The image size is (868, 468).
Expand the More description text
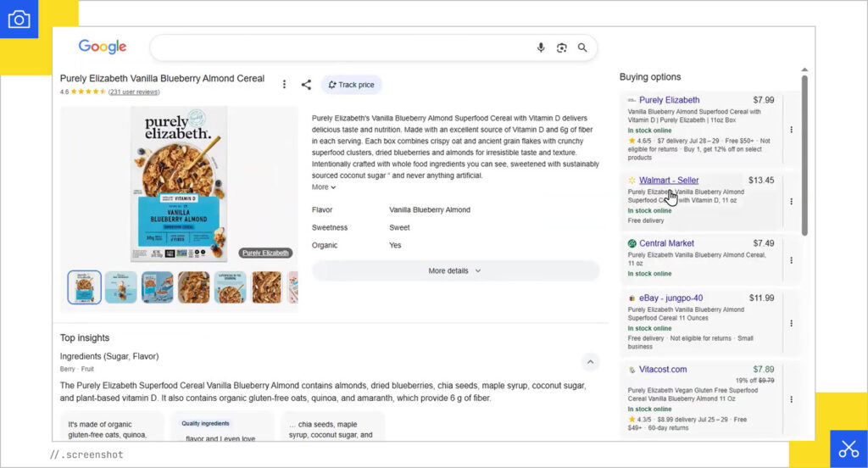click(324, 187)
